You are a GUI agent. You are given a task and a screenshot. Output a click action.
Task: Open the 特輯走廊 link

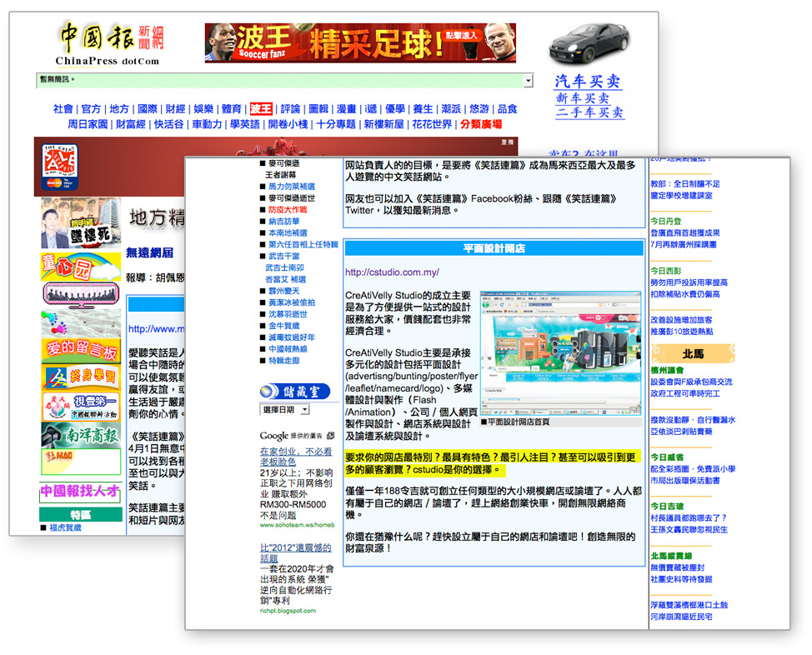(283, 360)
